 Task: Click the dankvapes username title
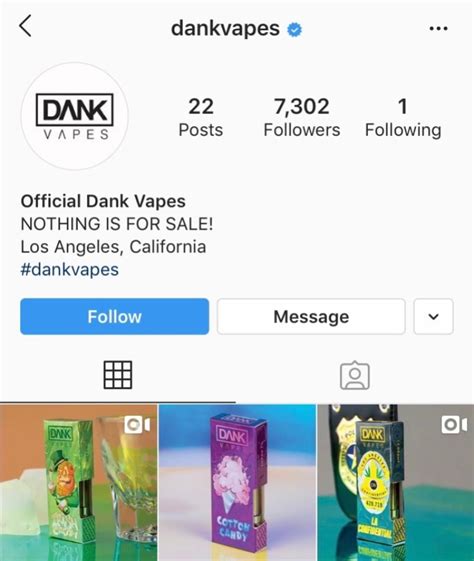tap(225, 29)
